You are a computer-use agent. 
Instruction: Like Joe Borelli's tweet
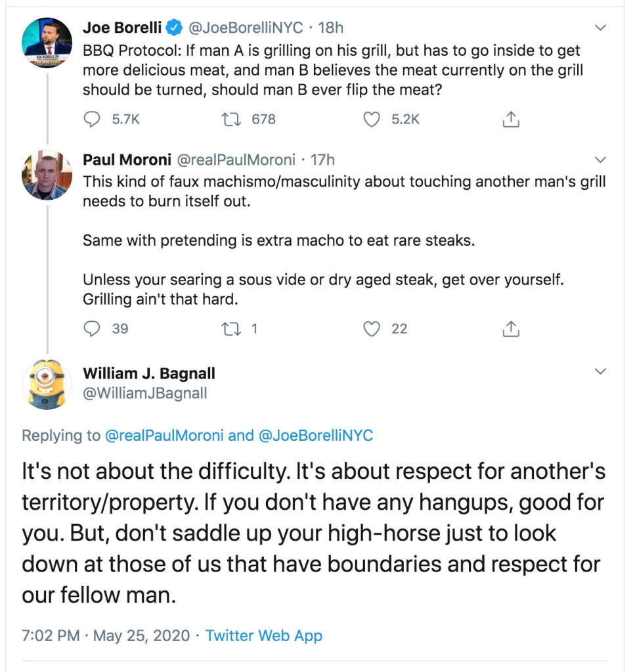coord(372,120)
